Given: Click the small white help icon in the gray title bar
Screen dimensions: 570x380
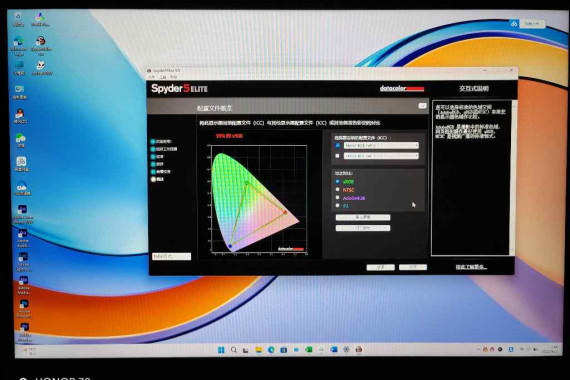Looking at the screenshot, I should click(x=422, y=106).
